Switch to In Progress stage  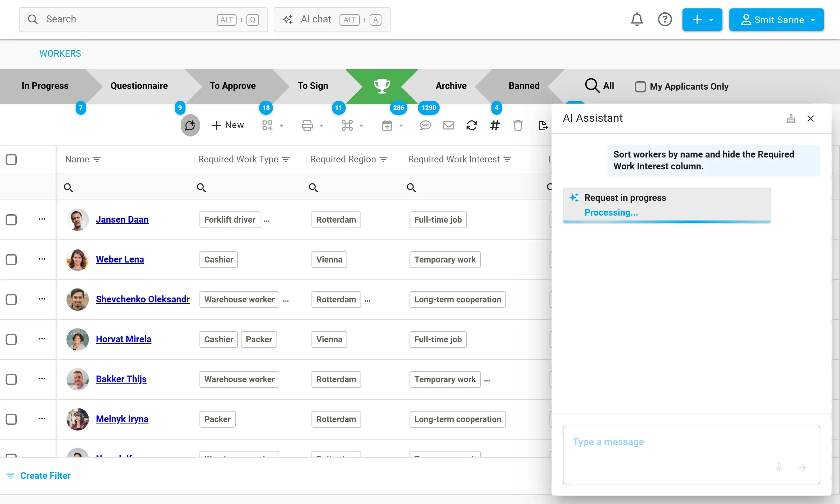45,86
